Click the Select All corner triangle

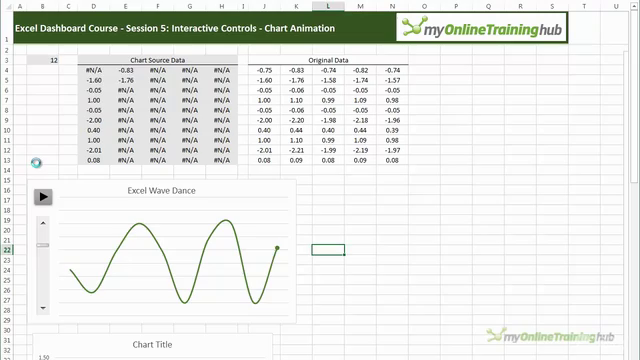point(8,7)
